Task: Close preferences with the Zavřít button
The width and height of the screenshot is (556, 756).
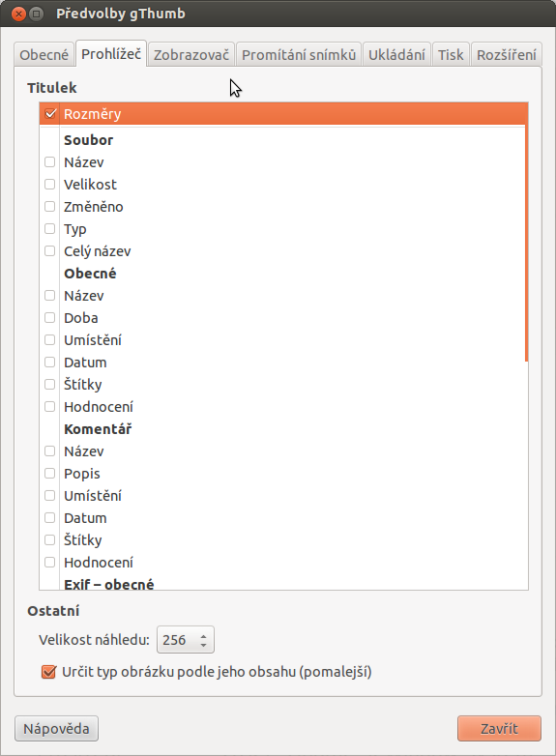Action: 499,728
